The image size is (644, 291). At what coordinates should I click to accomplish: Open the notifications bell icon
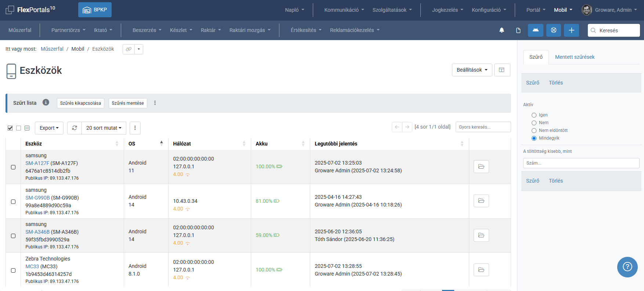pos(502,30)
